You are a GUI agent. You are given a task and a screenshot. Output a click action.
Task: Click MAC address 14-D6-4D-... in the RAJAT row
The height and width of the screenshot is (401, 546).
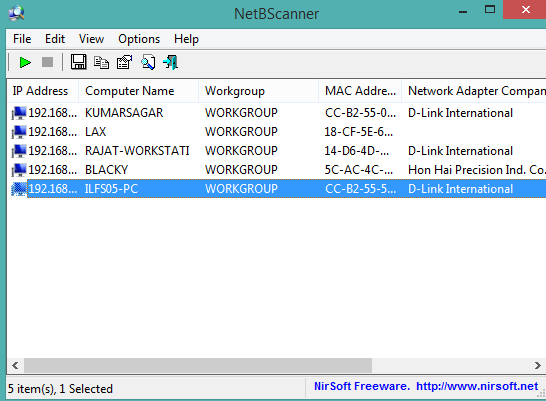(x=357, y=151)
